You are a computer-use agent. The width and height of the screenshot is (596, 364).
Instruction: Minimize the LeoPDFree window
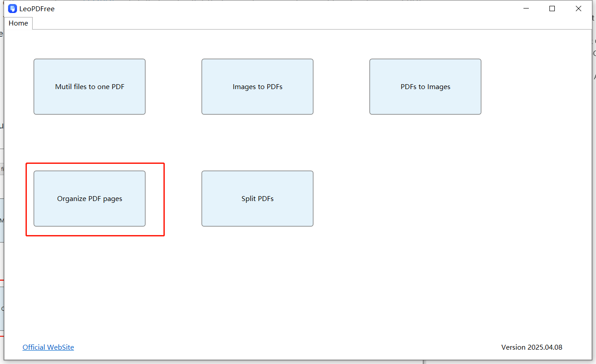(x=526, y=9)
